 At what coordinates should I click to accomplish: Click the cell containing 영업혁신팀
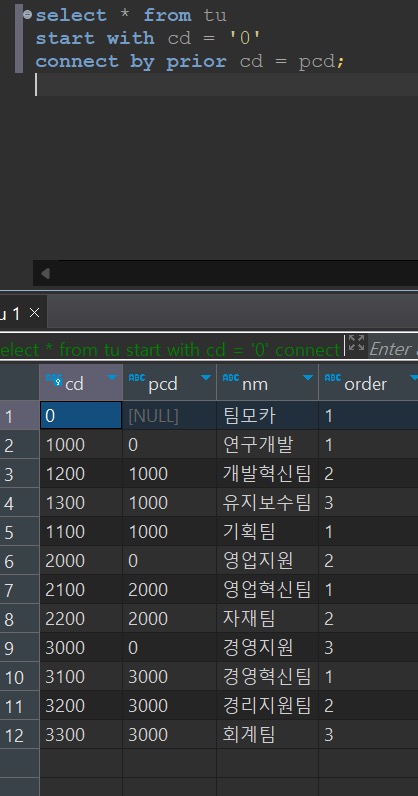tap(268, 589)
